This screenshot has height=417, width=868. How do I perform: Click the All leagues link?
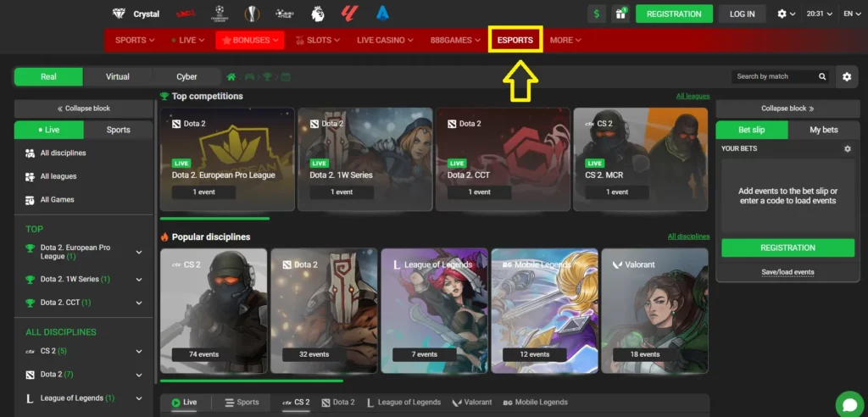(693, 97)
